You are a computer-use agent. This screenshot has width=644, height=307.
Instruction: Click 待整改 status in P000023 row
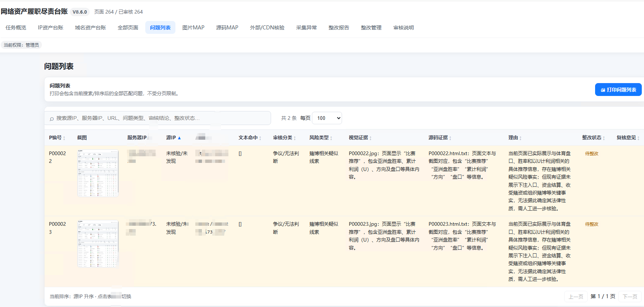click(x=592, y=224)
